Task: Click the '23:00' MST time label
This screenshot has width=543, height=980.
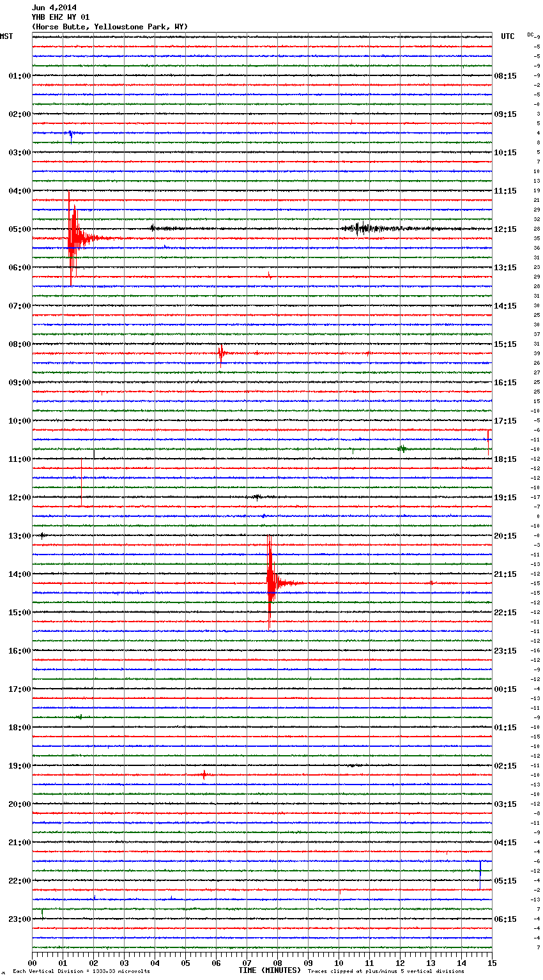Action: click(x=19, y=919)
